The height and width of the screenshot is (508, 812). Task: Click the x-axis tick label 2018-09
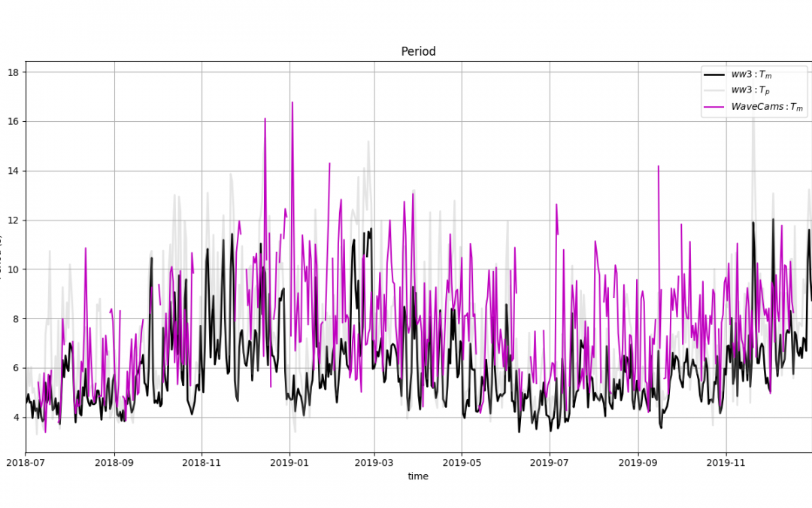tap(114, 462)
